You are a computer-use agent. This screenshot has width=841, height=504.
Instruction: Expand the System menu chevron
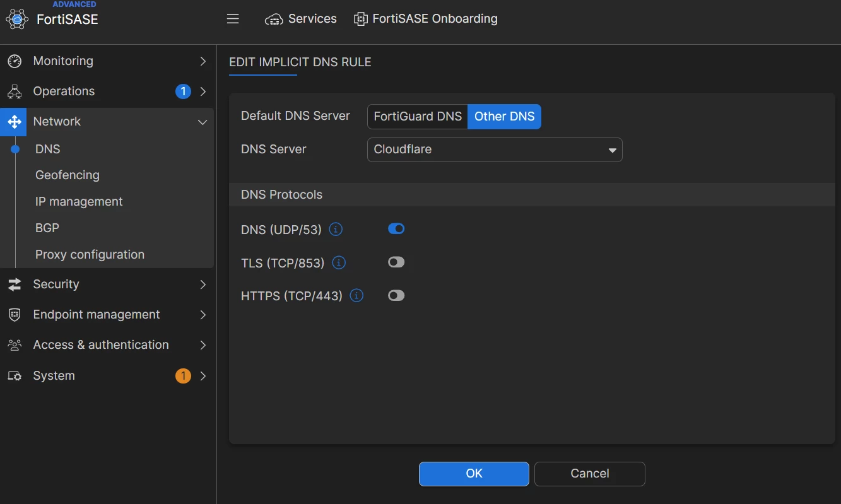[x=203, y=376]
